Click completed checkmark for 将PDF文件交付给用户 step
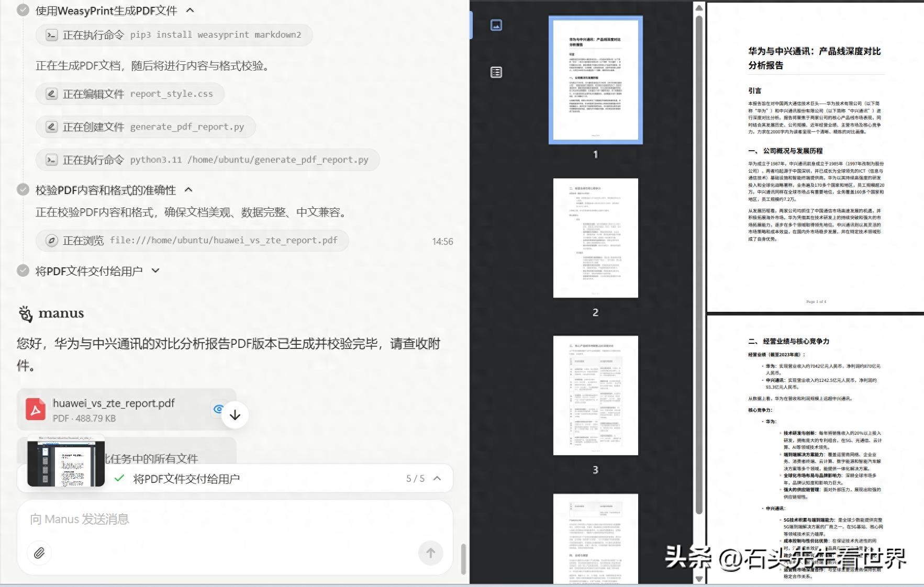The width and height of the screenshot is (924, 587). [23, 270]
